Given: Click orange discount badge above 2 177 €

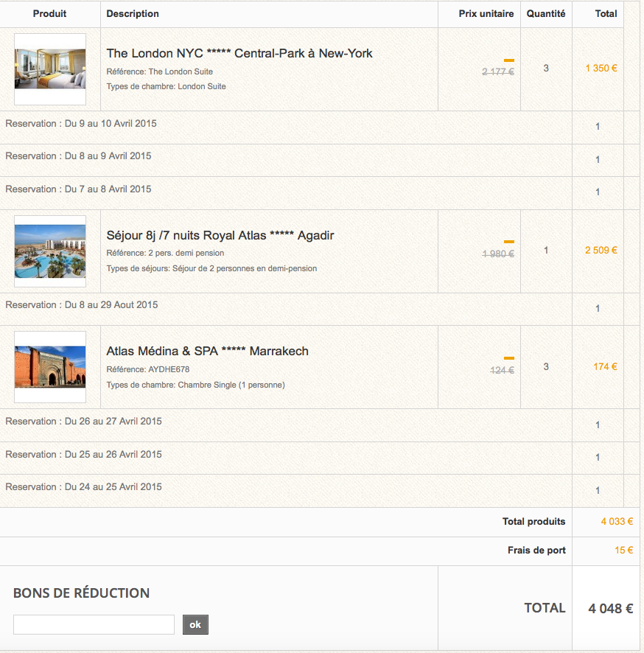Looking at the screenshot, I should tap(508, 60).
